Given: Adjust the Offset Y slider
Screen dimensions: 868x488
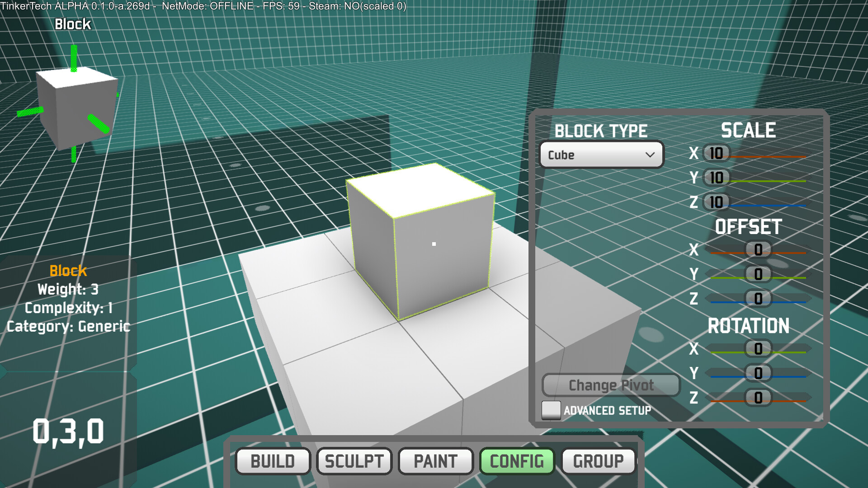Looking at the screenshot, I should (x=758, y=275).
